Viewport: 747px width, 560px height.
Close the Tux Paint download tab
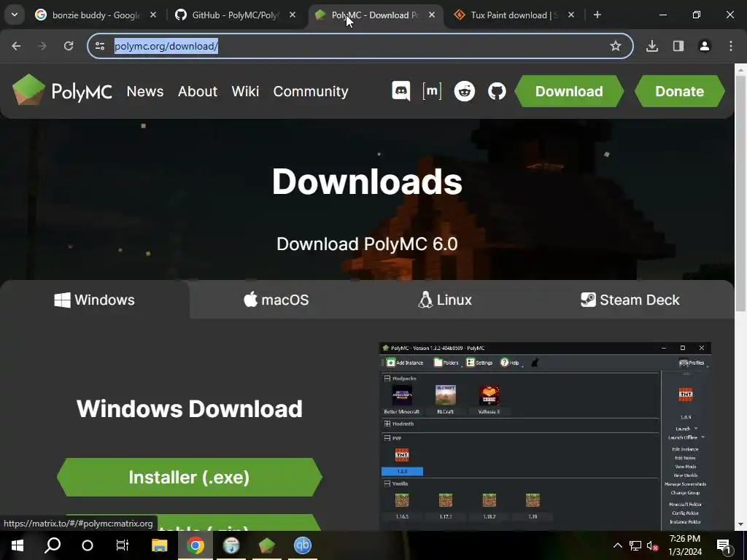(571, 15)
